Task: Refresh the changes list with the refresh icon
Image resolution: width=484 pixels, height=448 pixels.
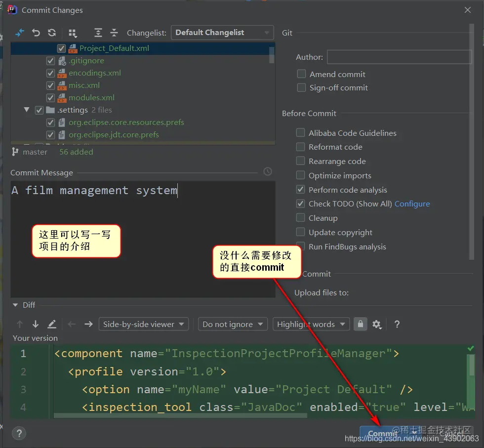Action: [52, 33]
